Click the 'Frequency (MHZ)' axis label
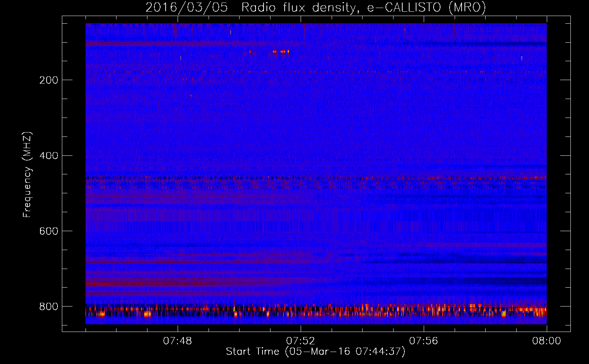589x364 pixels. point(27,175)
